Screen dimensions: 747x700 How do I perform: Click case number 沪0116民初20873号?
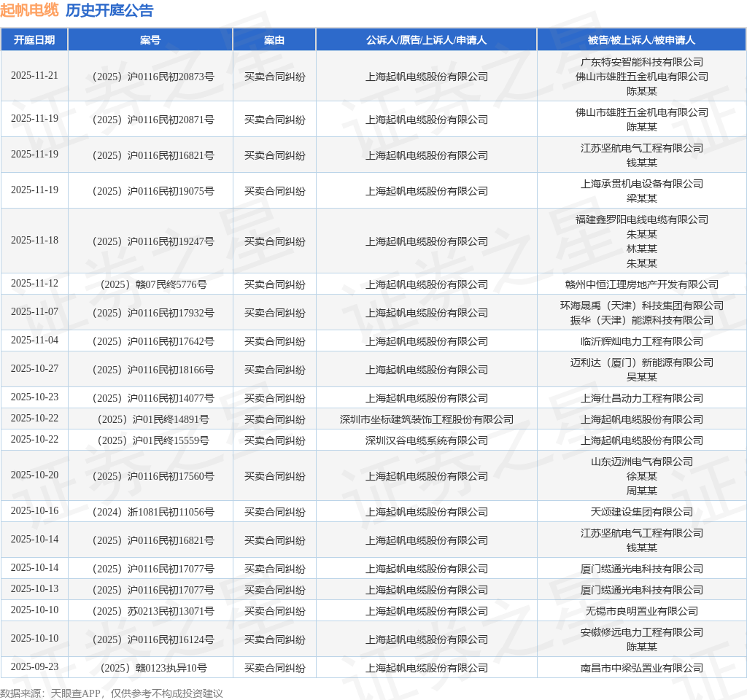[x=153, y=77]
